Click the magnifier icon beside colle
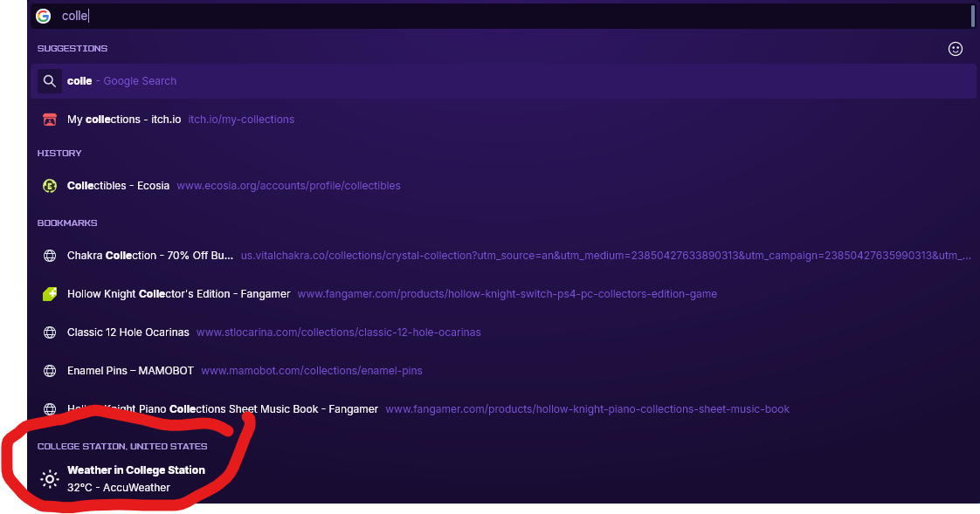 (50, 81)
